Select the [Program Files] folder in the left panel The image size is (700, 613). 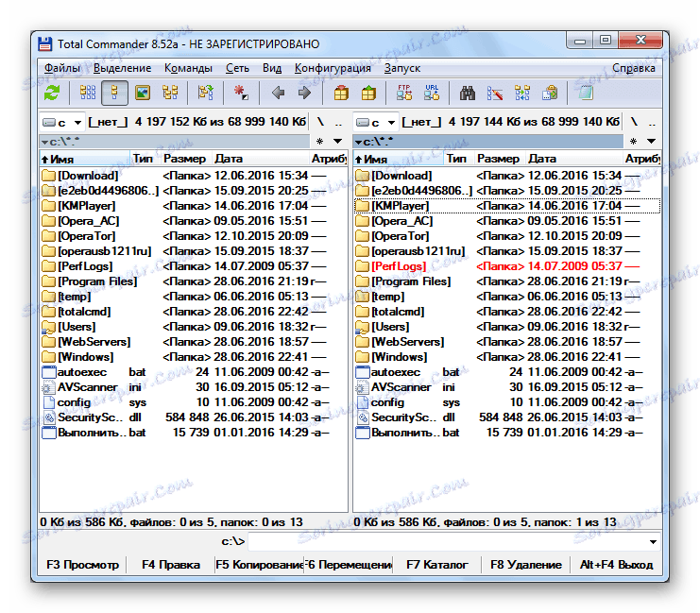click(194, 281)
